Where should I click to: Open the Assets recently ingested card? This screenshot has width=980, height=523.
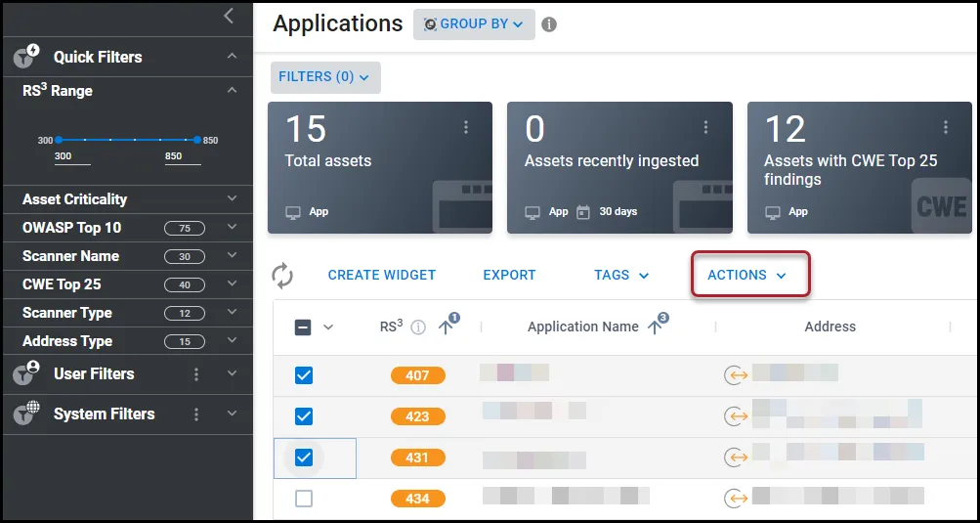(619, 168)
